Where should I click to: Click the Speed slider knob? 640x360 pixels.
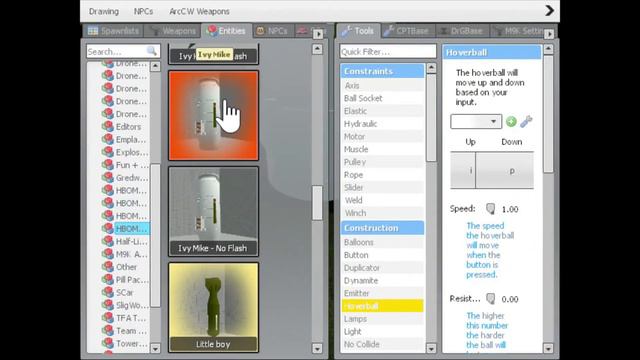[491, 209]
